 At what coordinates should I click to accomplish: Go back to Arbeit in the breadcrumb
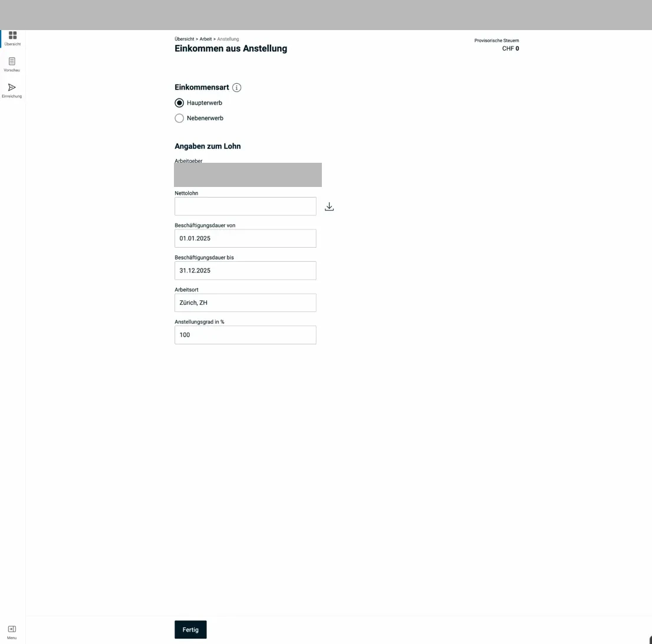[x=206, y=39]
